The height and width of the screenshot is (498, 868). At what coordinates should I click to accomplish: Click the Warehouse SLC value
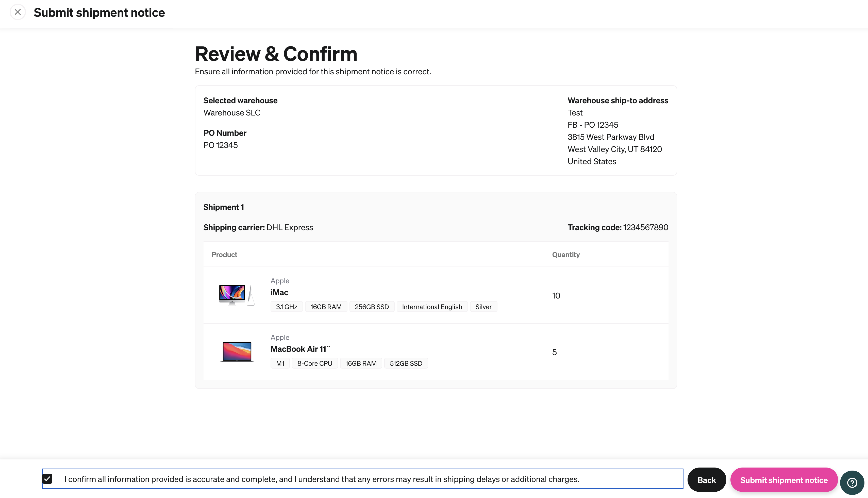[231, 112]
